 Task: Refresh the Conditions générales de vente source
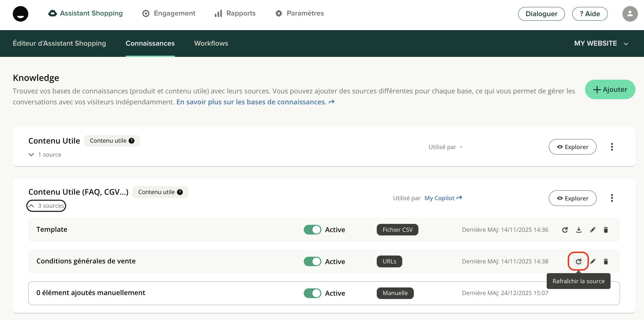pyautogui.click(x=578, y=261)
